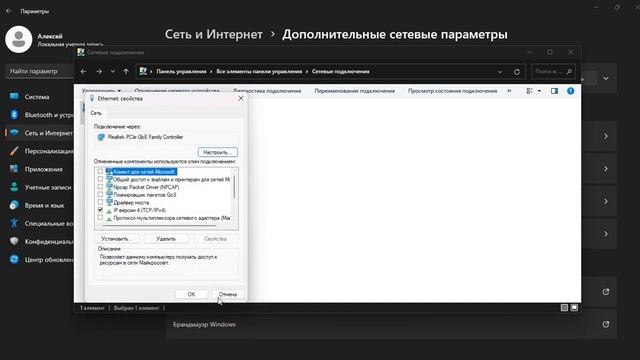The image size is (640, 360).
Task: Refresh the Сетевые подключения folder
Action: [517, 71]
